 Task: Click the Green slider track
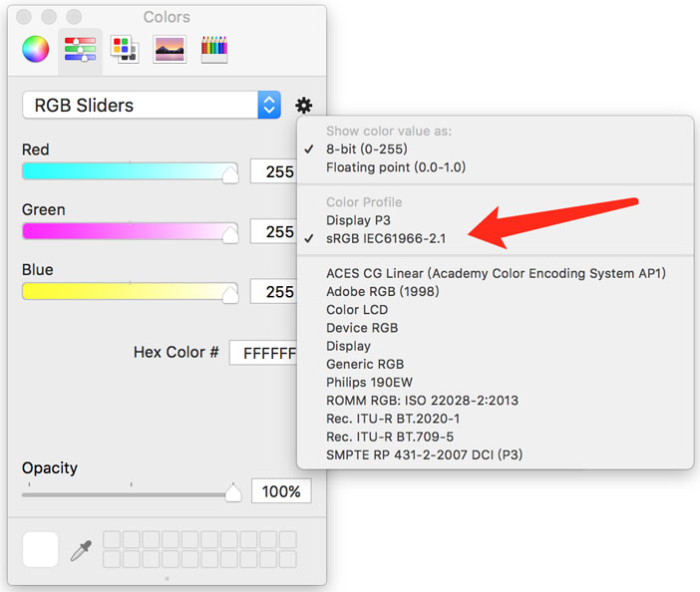pos(130,232)
